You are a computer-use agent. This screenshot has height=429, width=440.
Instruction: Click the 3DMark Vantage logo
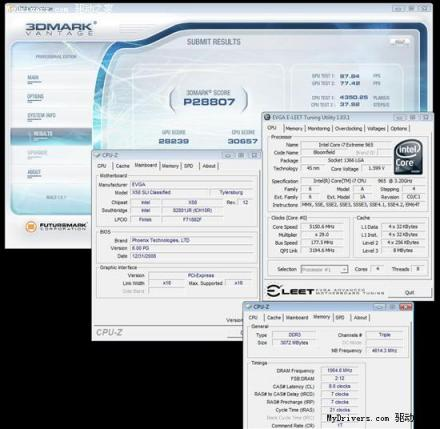(61, 29)
